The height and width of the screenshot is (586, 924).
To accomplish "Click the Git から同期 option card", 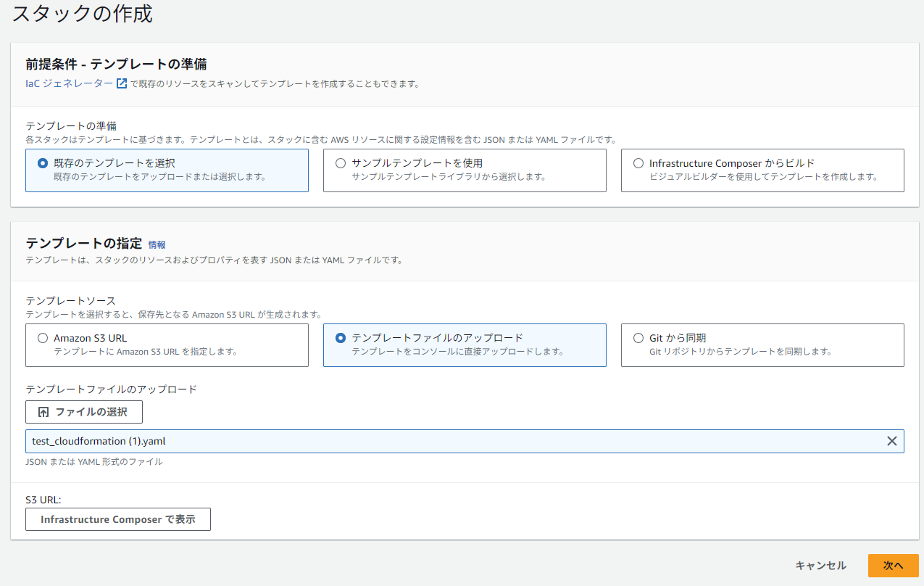I will (x=762, y=344).
